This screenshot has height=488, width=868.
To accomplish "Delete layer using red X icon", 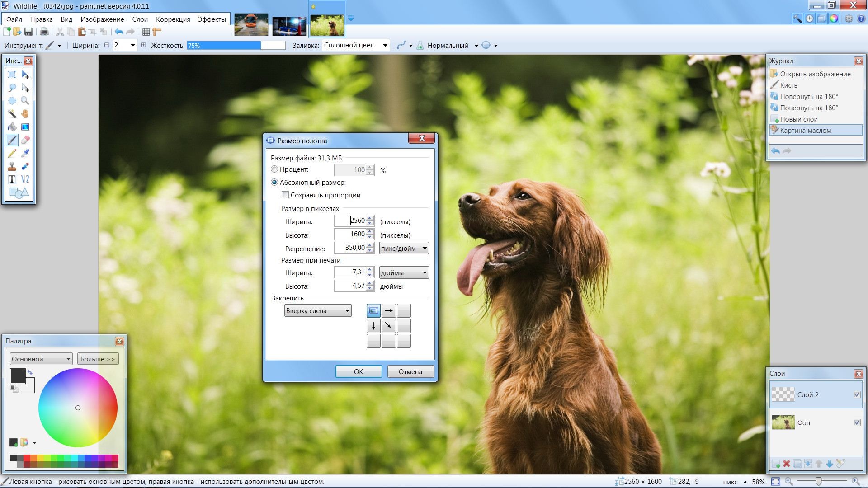I will (787, 464).
